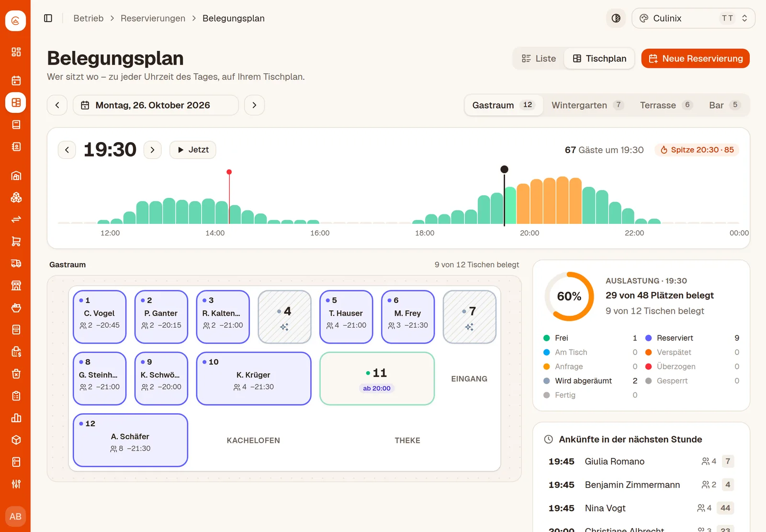
Task: Select table 11 on the floor plan
Action: coord(377,378)
